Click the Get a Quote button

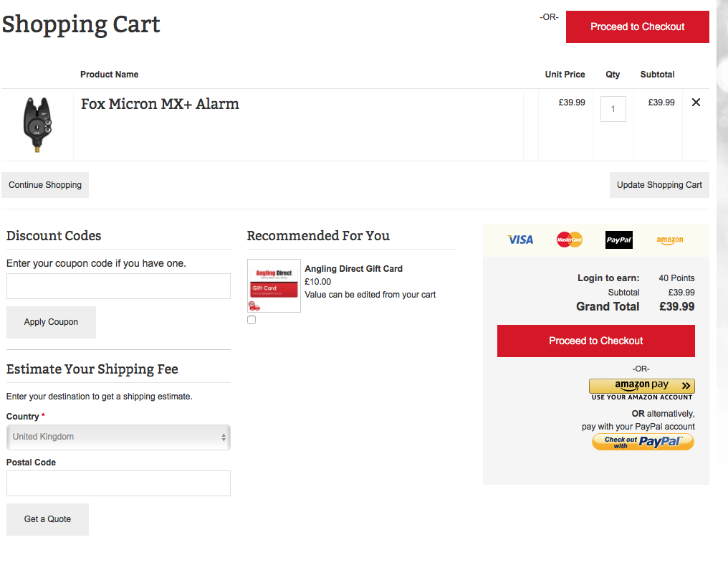click(47, 519)
